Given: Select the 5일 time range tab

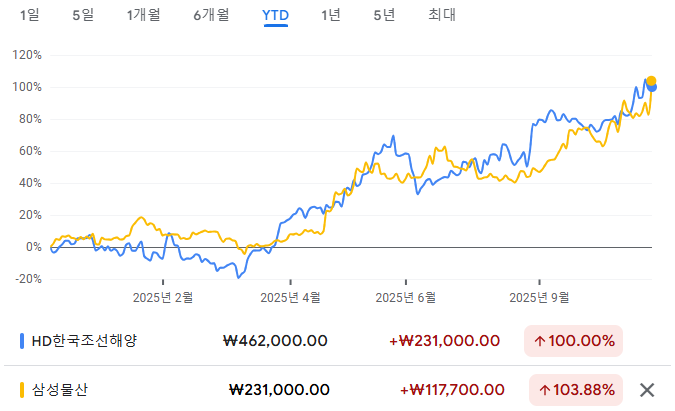Looking at the screenshot, I should tap(83, 15).
